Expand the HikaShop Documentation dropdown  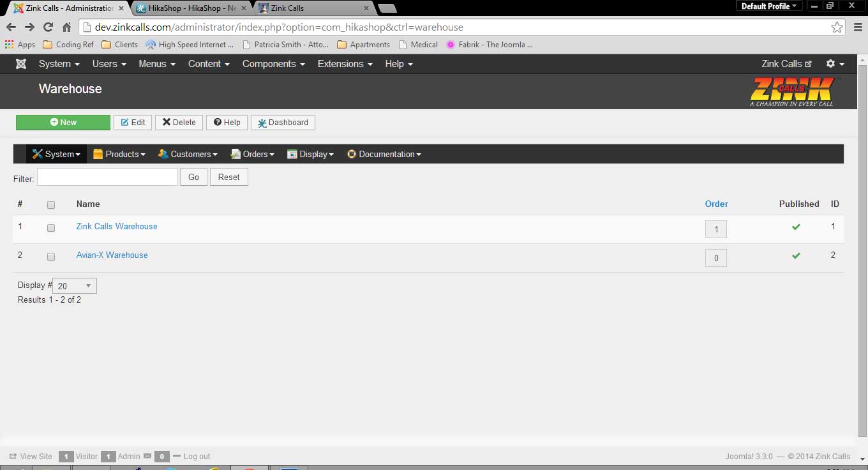coord(384,154)
